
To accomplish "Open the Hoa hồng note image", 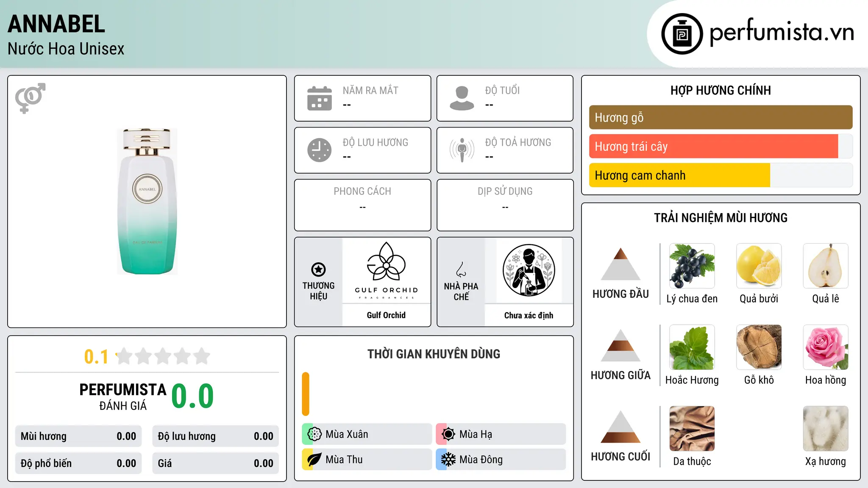I will (x=826, y=347).
